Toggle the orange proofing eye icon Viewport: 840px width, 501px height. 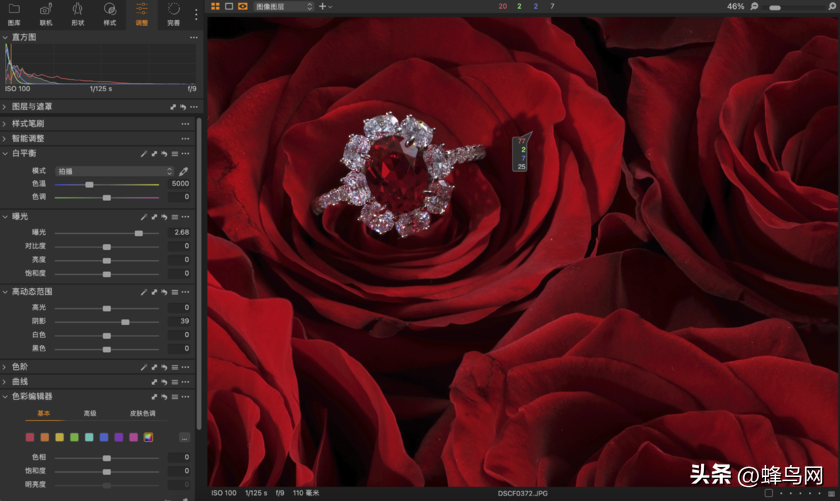(243, 6)
